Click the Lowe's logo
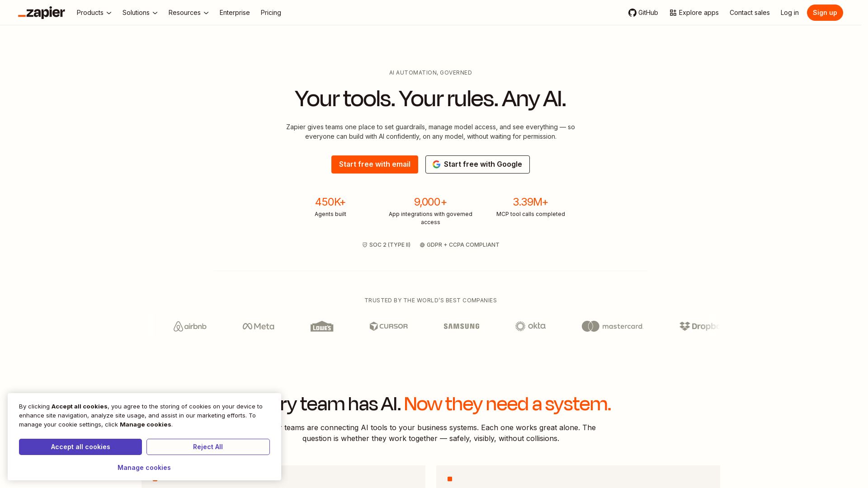Viewport: 868px width, 488px height. pos(322,326)
